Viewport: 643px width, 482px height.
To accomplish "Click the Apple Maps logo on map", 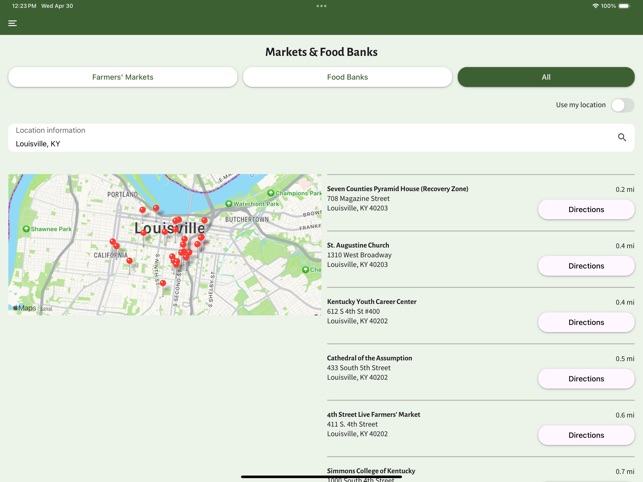I will tap(24, 308).
